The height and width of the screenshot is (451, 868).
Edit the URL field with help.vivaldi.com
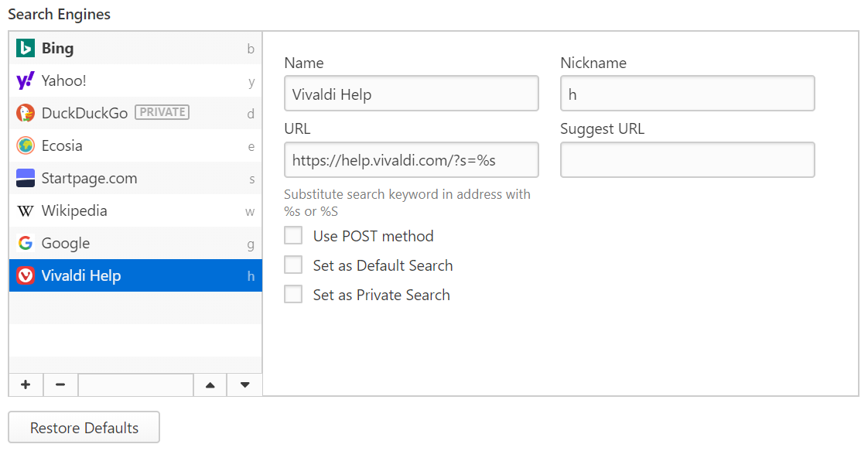(x=412, y=160)
